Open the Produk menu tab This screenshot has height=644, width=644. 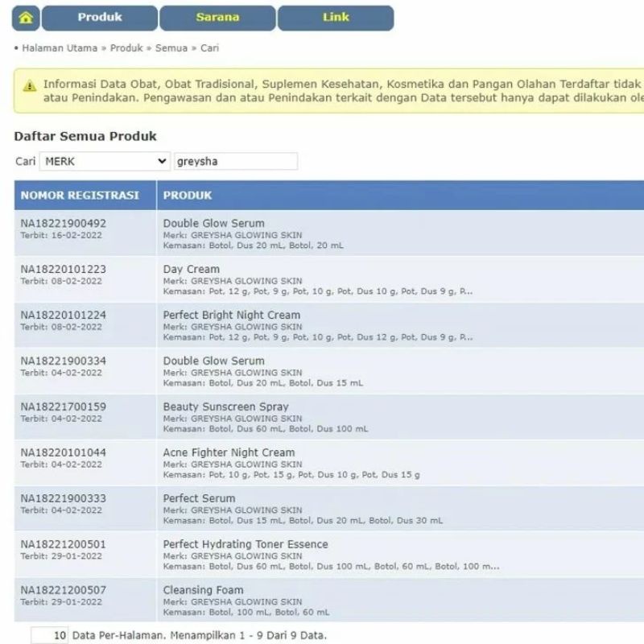(100, 18)
